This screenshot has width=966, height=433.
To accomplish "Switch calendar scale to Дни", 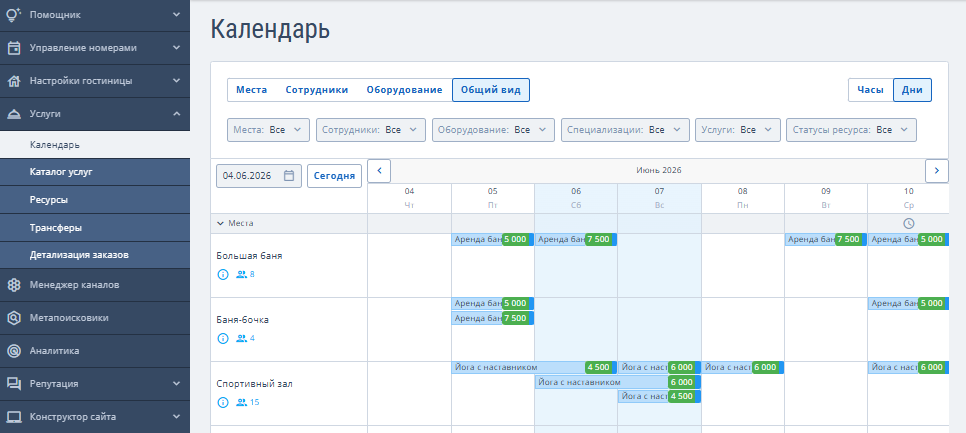I will coord(912,90).
